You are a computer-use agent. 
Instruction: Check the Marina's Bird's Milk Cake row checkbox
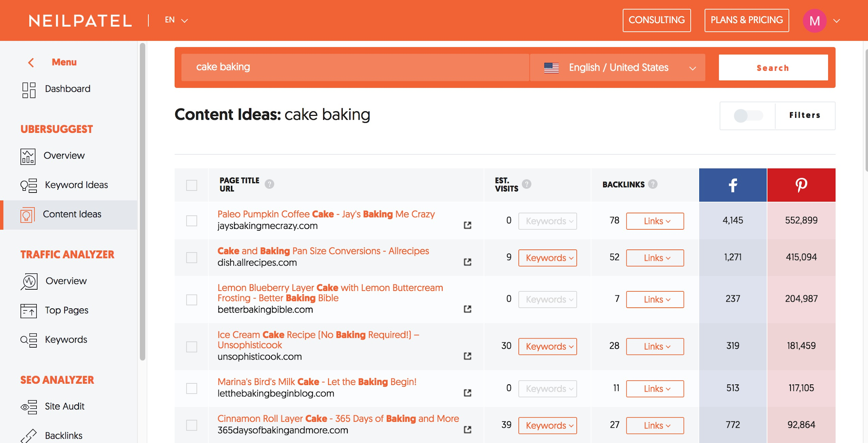point(192,389)
